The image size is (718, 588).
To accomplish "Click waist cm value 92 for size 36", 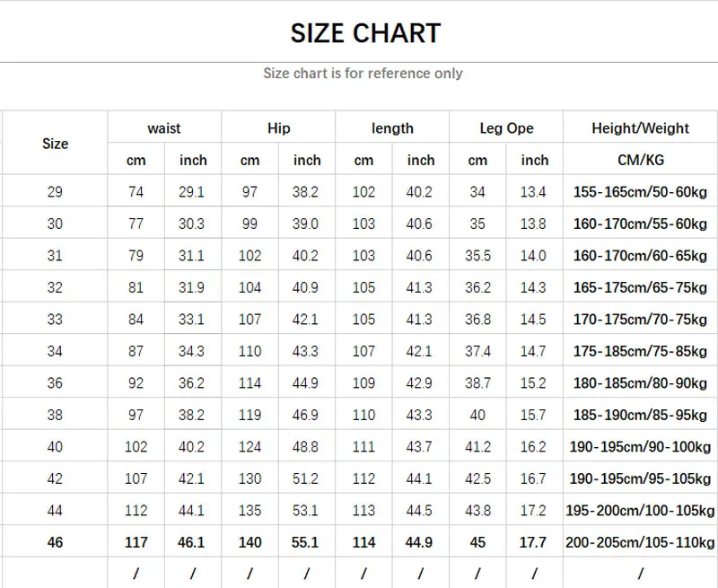I will click(136, 383).
